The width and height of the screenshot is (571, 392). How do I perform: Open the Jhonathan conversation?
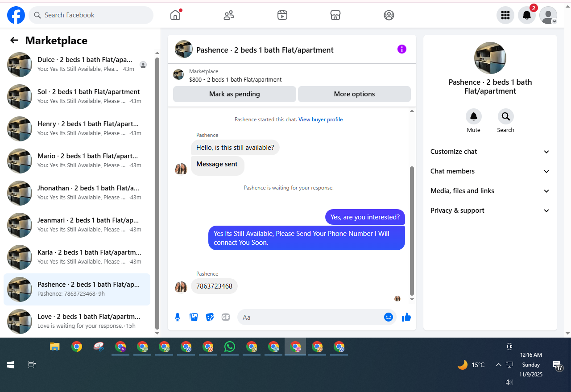click(77, 193)
